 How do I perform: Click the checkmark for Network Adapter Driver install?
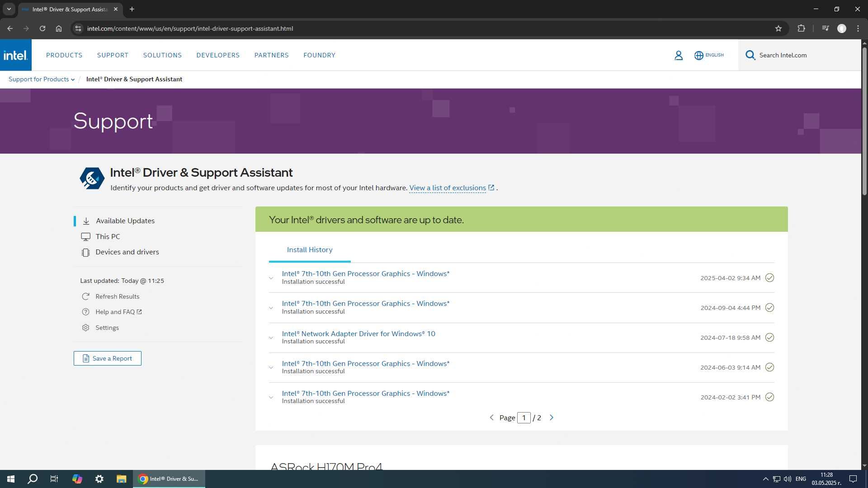click(769, 338)
